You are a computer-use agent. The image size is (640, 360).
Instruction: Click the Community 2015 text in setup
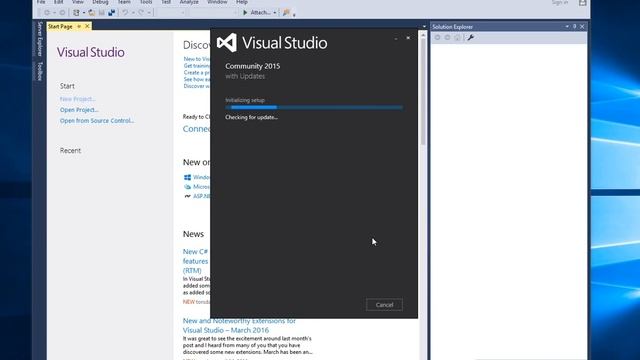pos(253,66)
